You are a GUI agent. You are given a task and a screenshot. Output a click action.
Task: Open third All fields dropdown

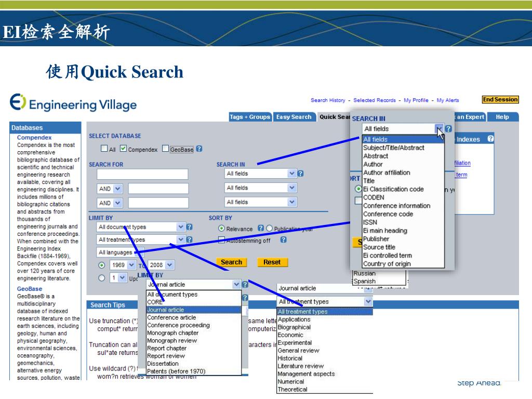pyautogui.click(x=260, y=202)
